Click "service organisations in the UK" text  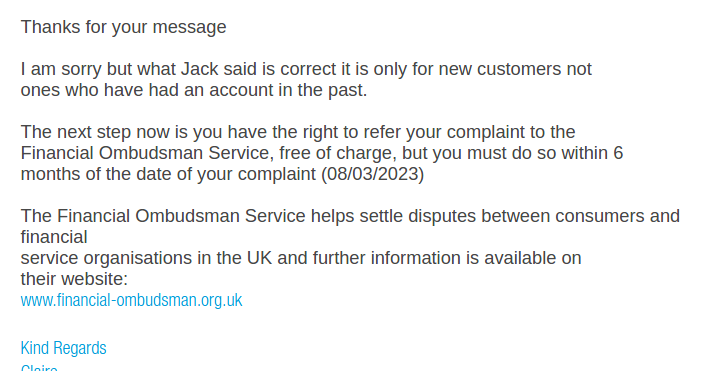click(146, 258)
